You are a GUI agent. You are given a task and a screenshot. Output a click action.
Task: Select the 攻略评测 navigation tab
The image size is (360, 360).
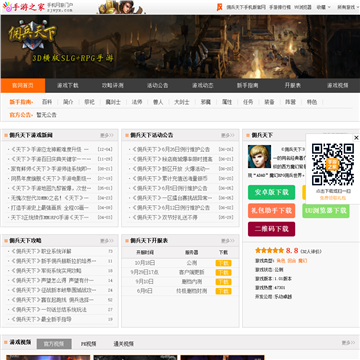[113, 85]
